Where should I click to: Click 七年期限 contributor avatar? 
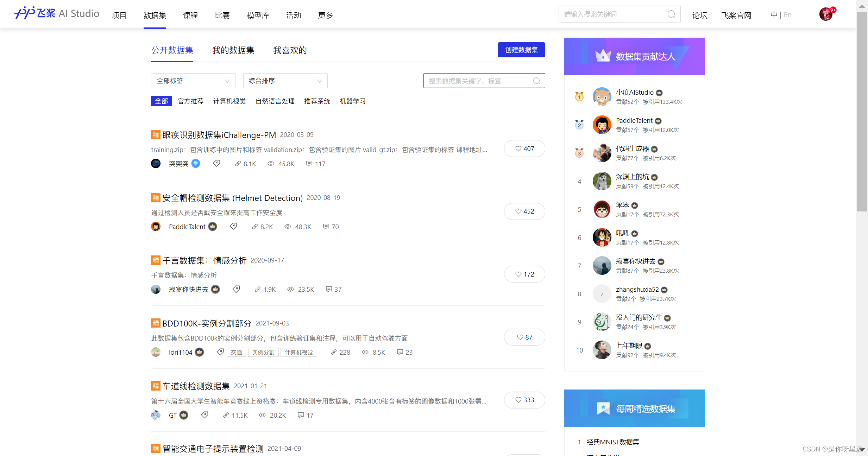click(x=602, y=350)
